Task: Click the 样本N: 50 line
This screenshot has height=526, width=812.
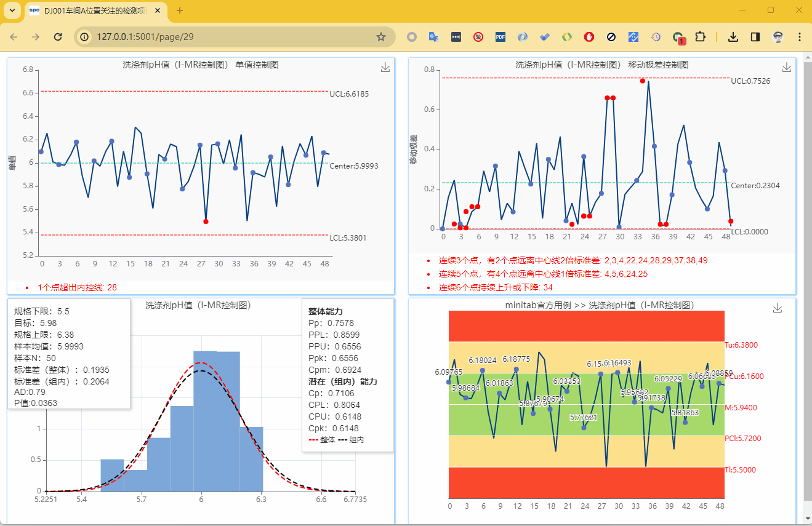Action: pyautogui.click(x=34, y=358)
